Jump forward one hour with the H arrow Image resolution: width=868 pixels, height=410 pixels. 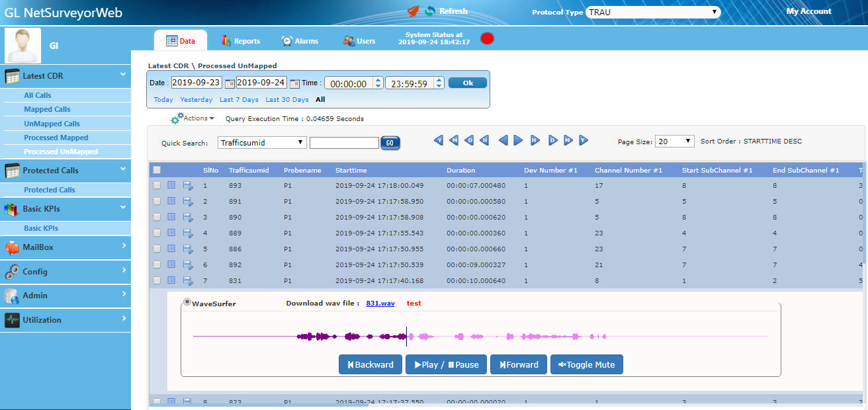535,140
